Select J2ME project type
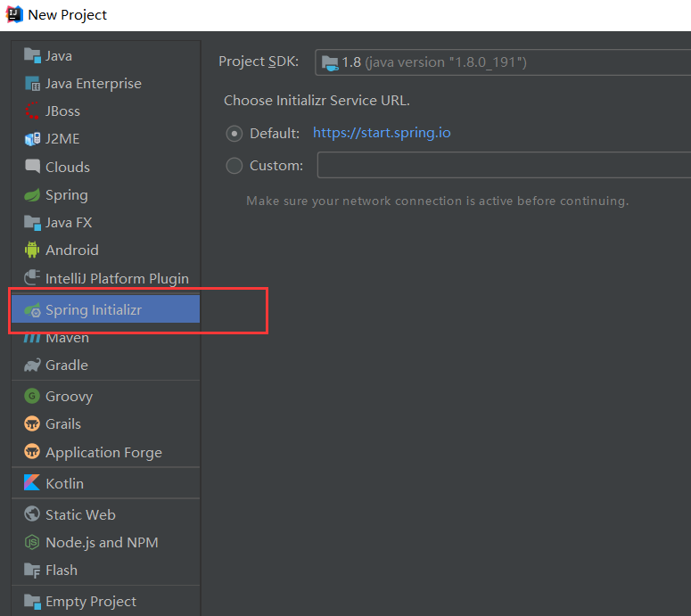This screenshot has width=691, height=616. (106, 139)
